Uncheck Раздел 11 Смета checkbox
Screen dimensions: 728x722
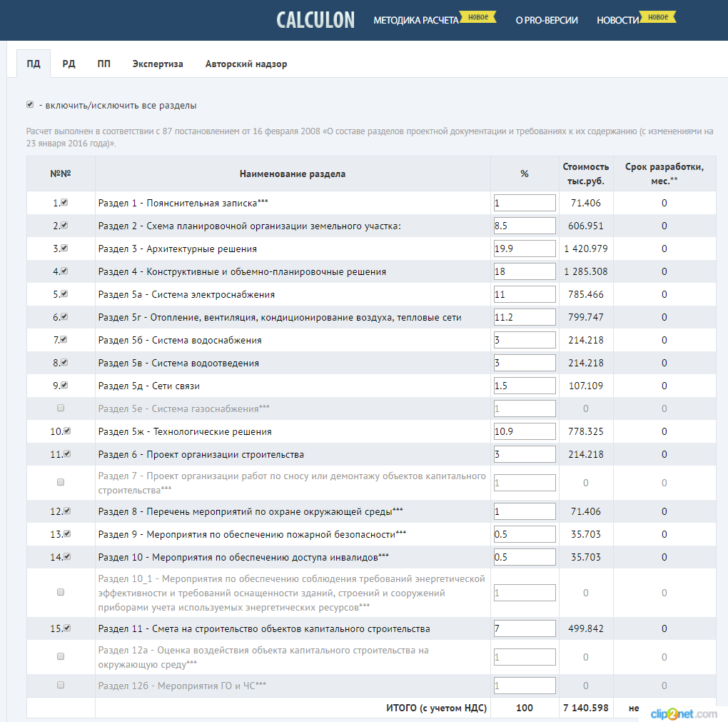click(x=67, y=628)
